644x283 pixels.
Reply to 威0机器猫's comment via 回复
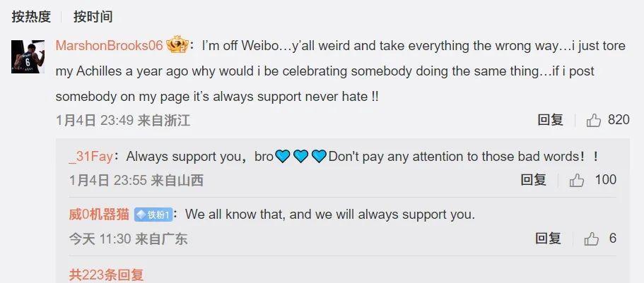point(548,239)
